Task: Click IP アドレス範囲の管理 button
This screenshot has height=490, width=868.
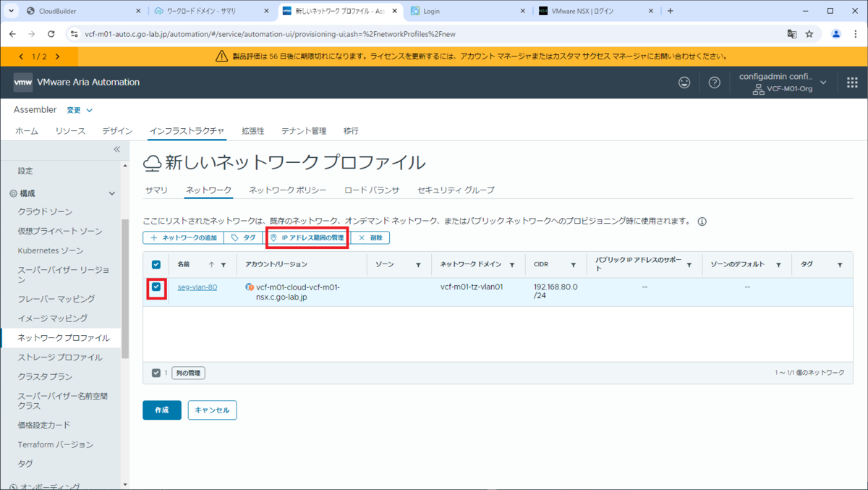Action: pos(307,237)
